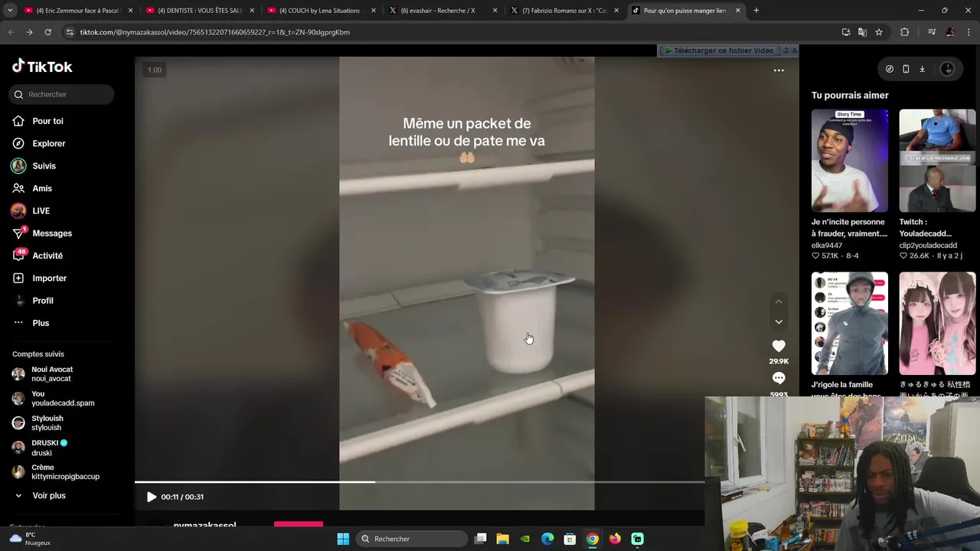
Task: Switch to DENTISTE VOUS ÊTES SALE tab
Action: pos(200,11)
